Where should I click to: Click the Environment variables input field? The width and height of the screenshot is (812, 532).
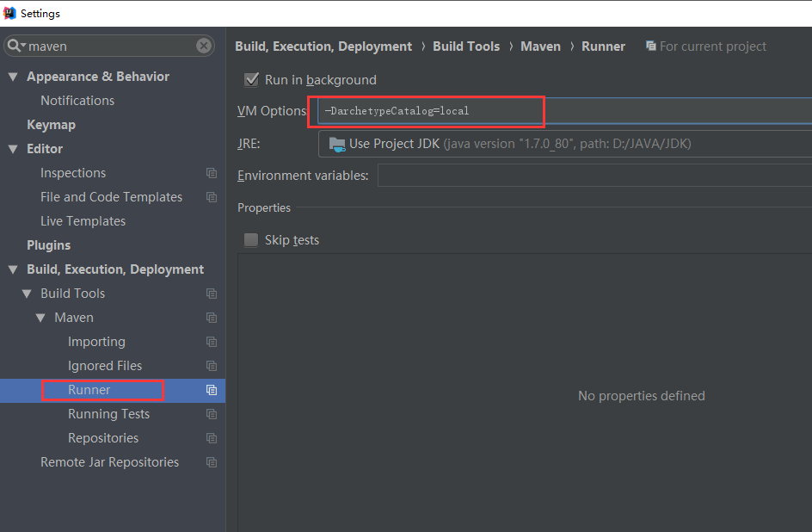click(594, 176)
